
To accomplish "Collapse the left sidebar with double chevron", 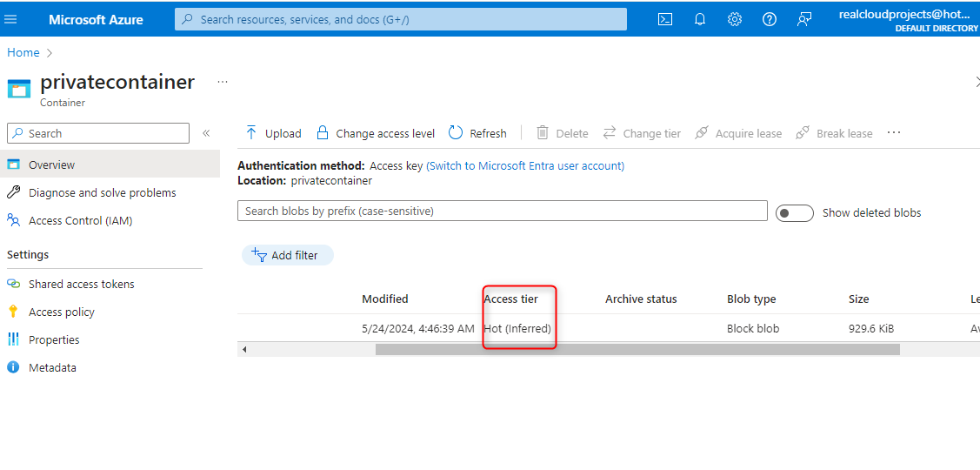I will pos(206,132).
